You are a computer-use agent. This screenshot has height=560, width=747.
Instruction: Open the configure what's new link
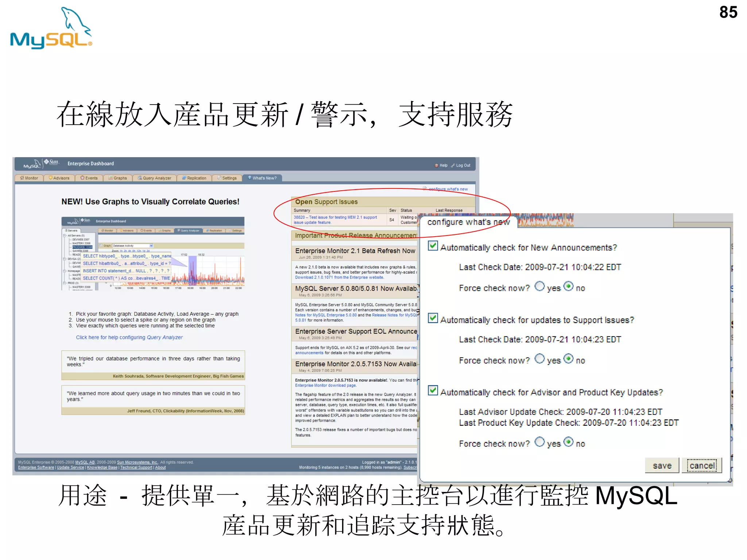pos(448,189)
